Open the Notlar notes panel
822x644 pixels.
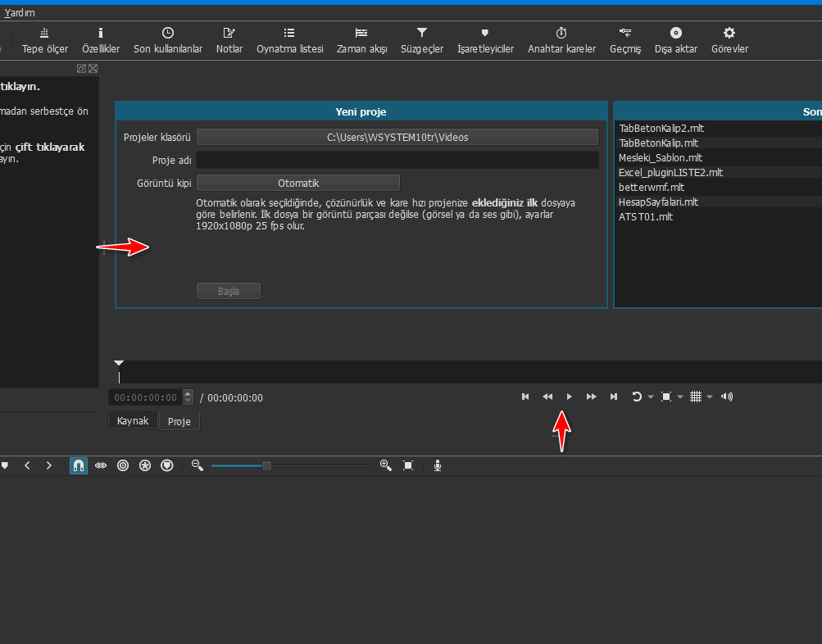229,39
